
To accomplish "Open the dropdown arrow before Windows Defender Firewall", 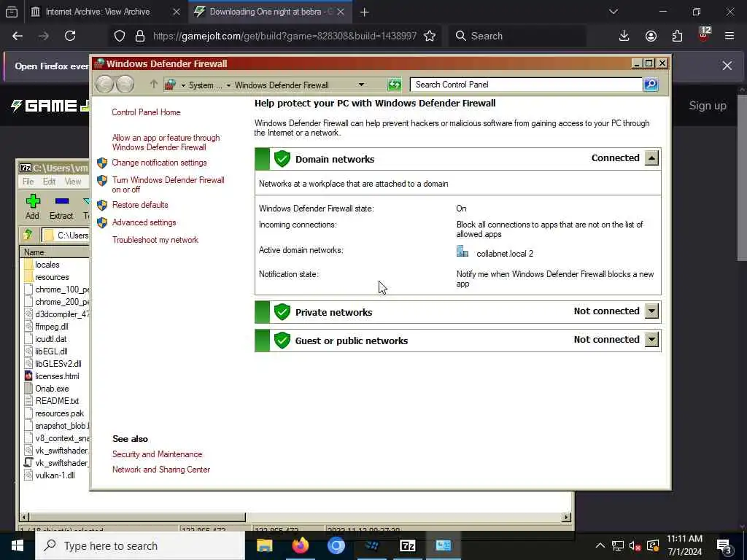I will [228, 85].
